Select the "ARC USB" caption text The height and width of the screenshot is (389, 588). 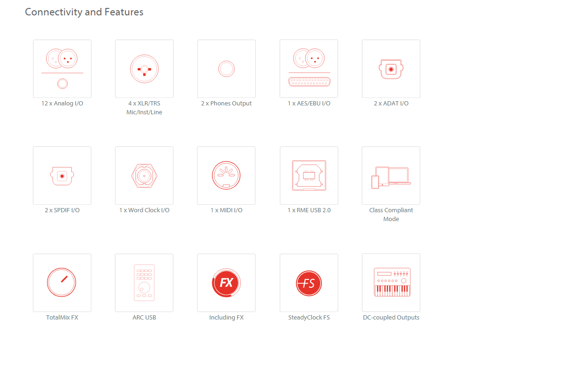point(144,318)
